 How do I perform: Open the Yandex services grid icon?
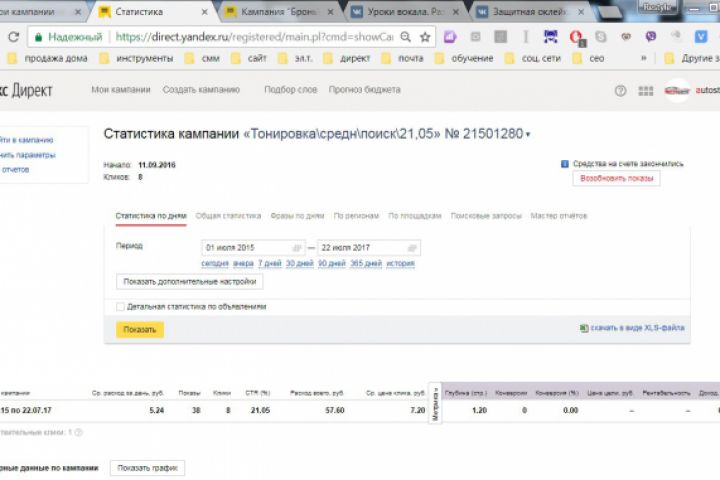coord(646,91)
